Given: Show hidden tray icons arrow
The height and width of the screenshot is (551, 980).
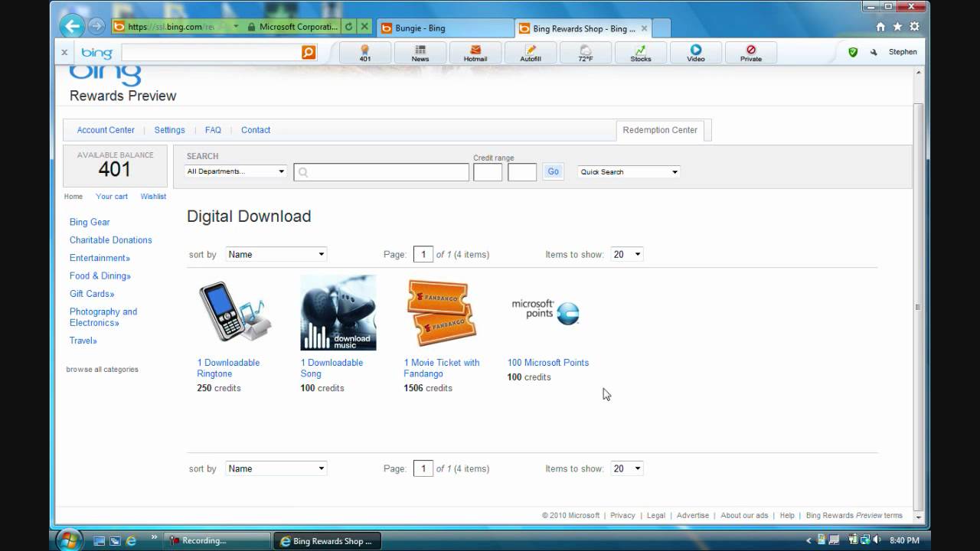Looking at the screenshot, I should point(808,540).
